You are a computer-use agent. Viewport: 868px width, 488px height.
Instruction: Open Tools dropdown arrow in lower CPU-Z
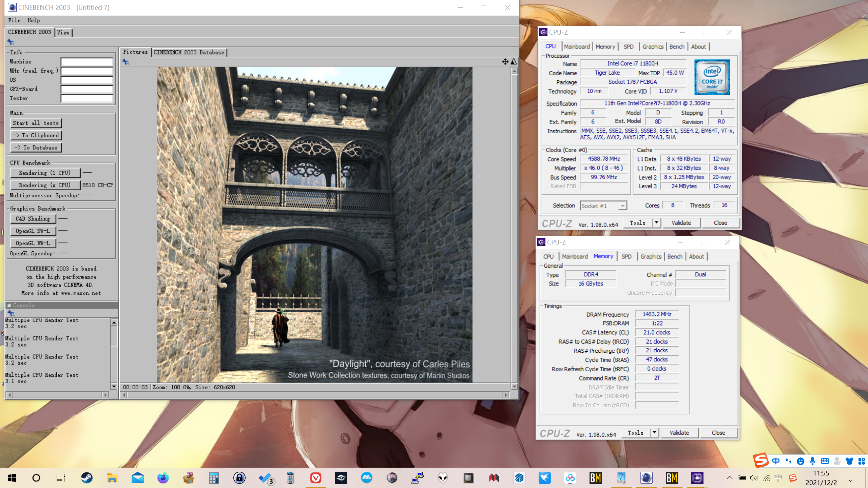tap(654, 433)
